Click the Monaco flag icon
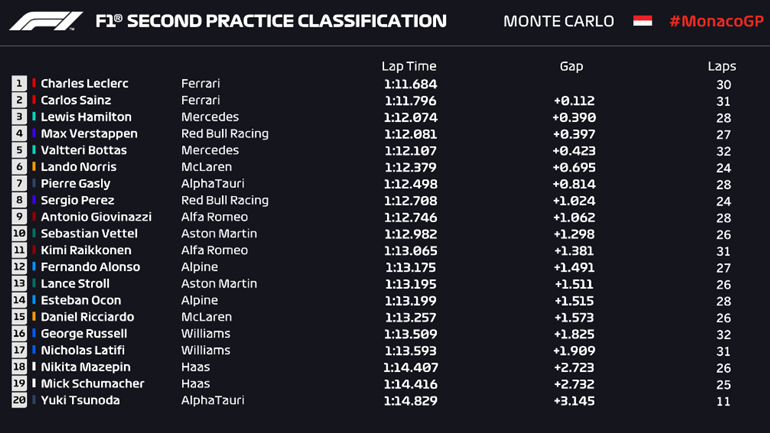Screen dimensions: 770x433 tap(642, 21)
